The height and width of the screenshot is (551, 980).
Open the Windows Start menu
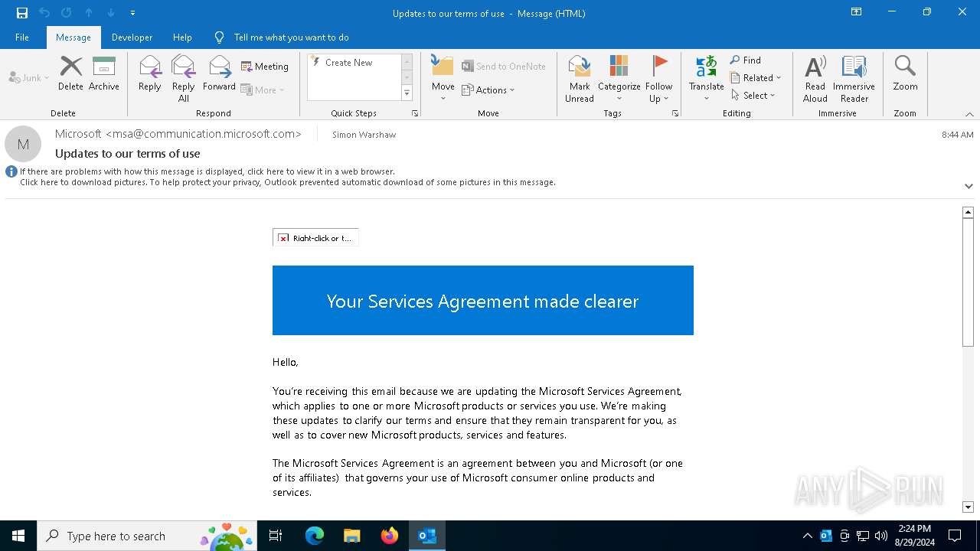point(18,536)
